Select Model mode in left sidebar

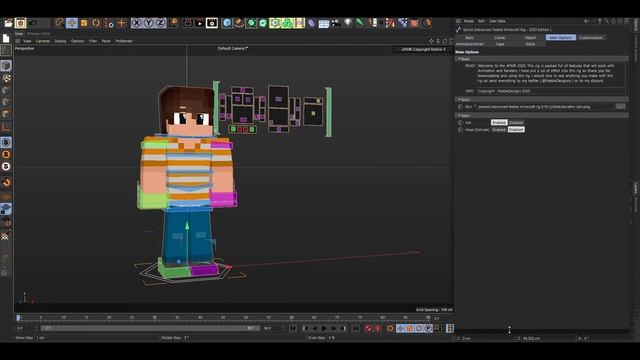tap(6, 66)
